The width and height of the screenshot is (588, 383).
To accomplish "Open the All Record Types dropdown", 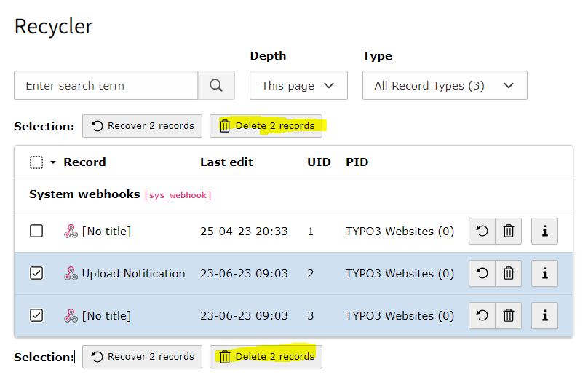I will [x=444, y=85].
